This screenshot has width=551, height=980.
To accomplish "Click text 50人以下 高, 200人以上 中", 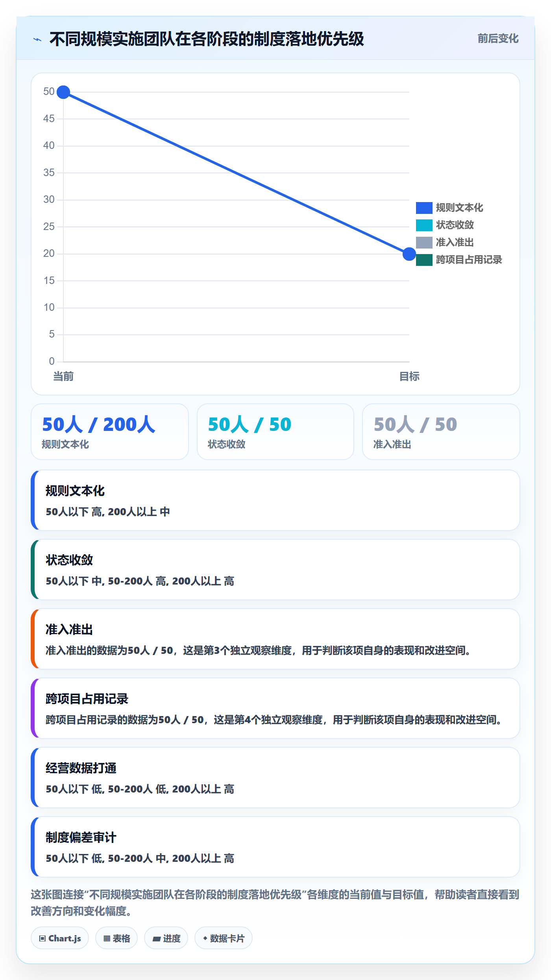I will (x=108, y=512).
